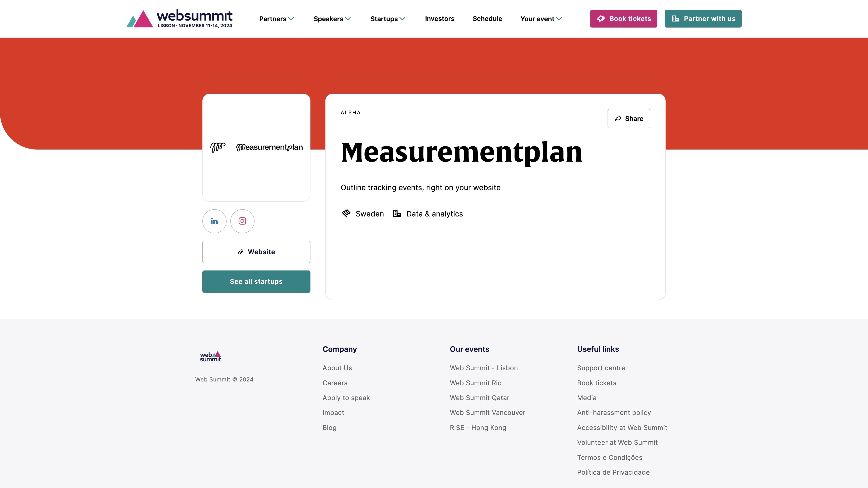Screen dimensions: 868x488
Task: Click the Book tickets button
Action: [x=624, y=18]
